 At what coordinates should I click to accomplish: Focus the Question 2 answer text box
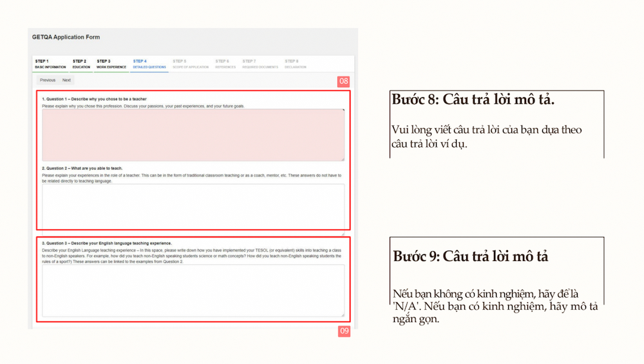pyautogui.click(x=193, y=206)
